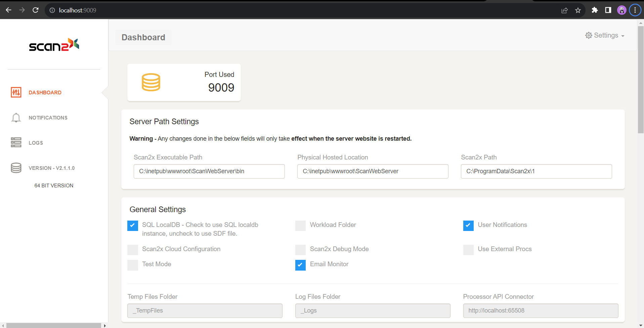Click the Scan2x Path field
This screenshot has width=644, height=328.
536,171
